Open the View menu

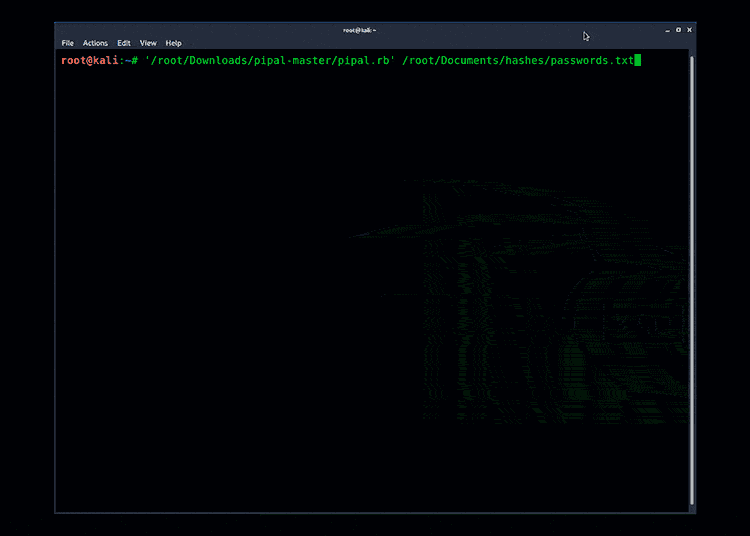coord(148,43)
